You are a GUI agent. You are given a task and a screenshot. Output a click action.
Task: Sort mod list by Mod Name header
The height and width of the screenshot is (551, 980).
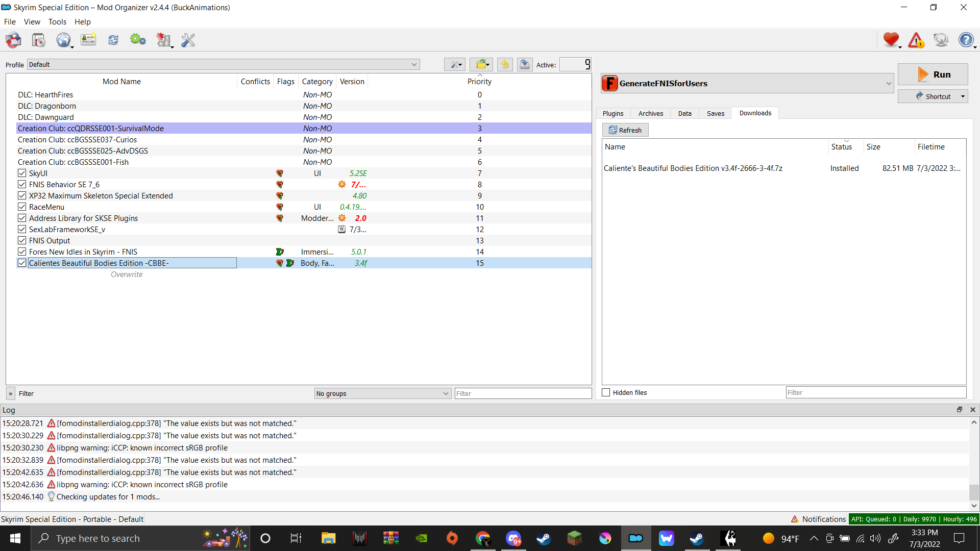click(x=121, y=82)
